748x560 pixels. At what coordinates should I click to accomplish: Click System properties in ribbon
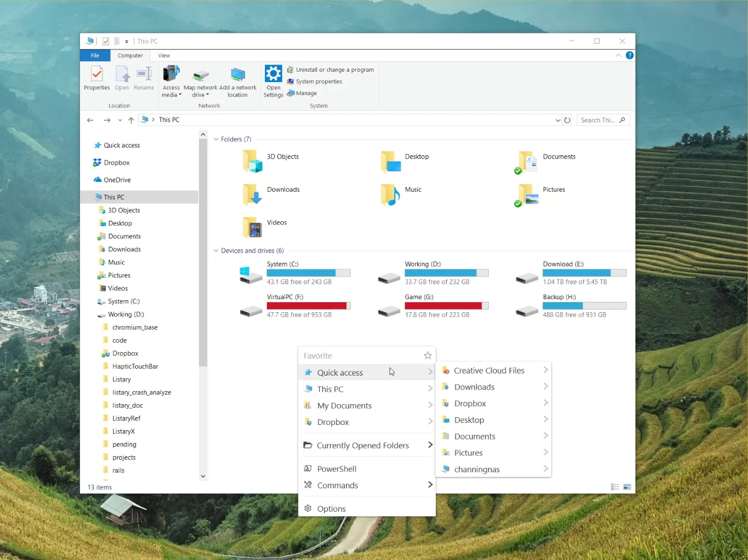318,82
